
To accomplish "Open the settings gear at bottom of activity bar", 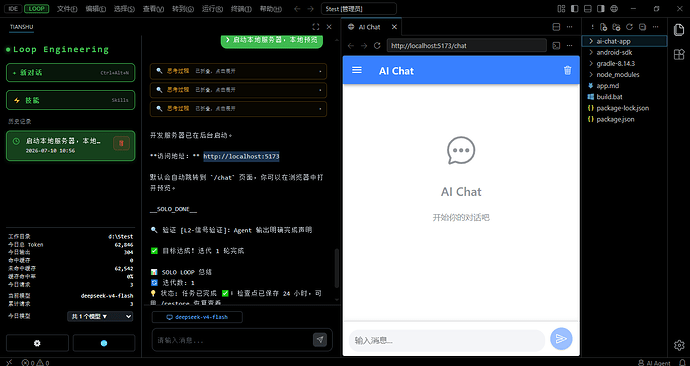I will coord(679,345).
